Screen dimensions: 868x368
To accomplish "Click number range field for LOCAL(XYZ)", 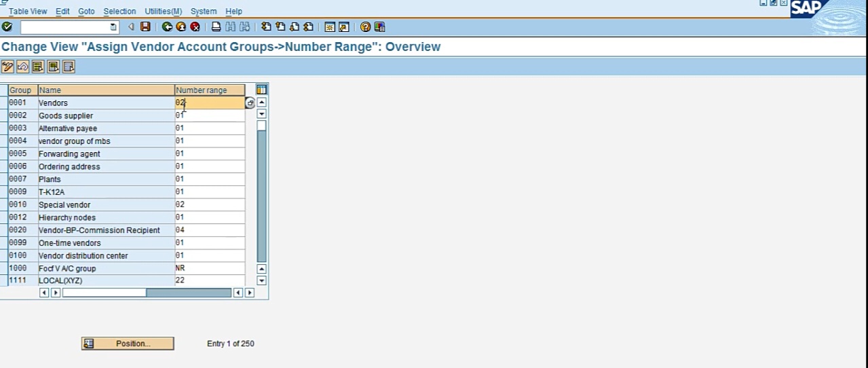I will [x=210, y=280].
